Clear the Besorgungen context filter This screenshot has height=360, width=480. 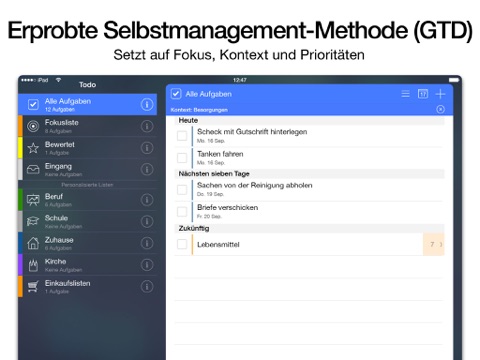(x=440, y=109)
